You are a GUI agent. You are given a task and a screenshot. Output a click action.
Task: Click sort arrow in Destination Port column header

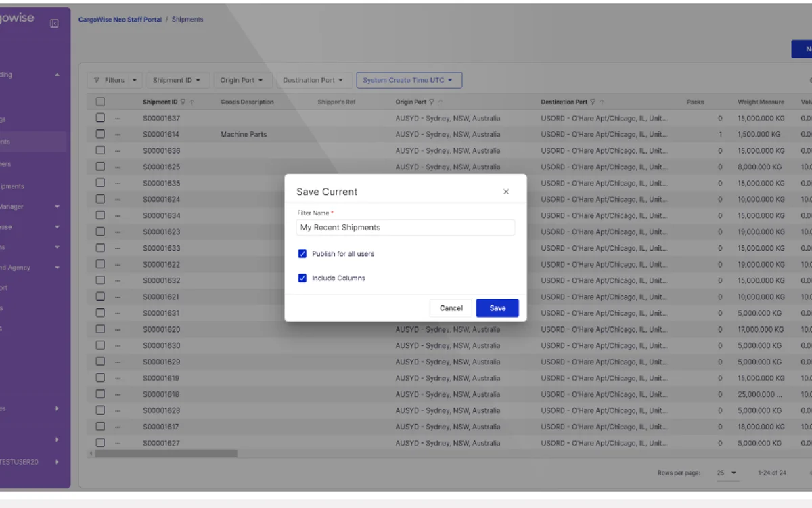[602, 102]
